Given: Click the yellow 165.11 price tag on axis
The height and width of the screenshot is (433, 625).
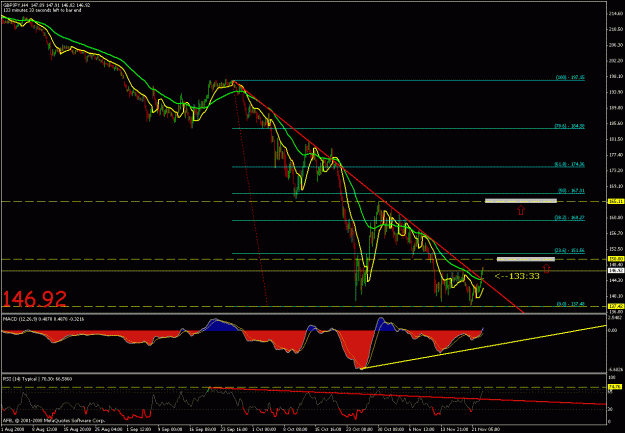Looking at the screenshot, I should click(x=615, y=202).
